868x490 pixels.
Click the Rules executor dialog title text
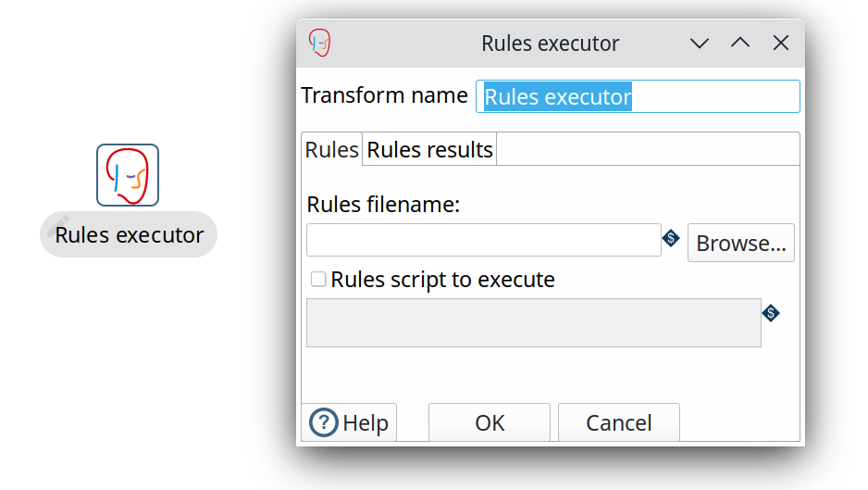click(x=550, y=43)
